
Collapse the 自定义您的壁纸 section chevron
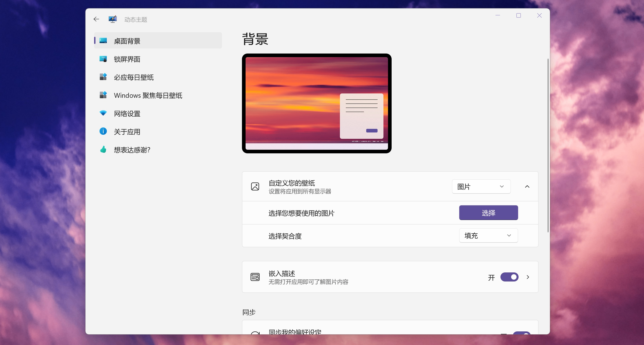coord(527,186)
